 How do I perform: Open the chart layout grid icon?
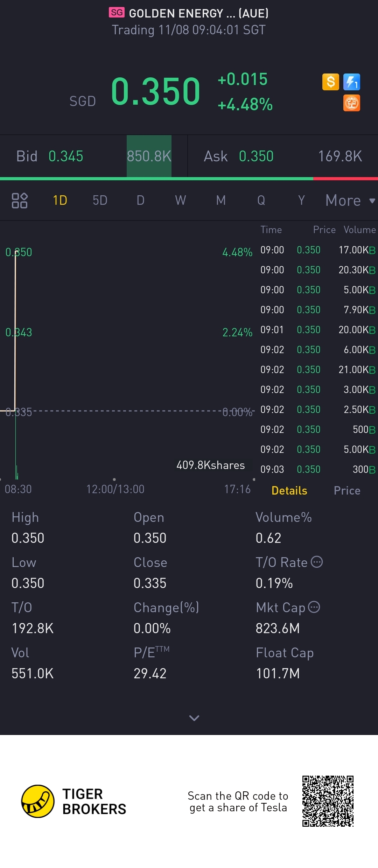[20, 201]
